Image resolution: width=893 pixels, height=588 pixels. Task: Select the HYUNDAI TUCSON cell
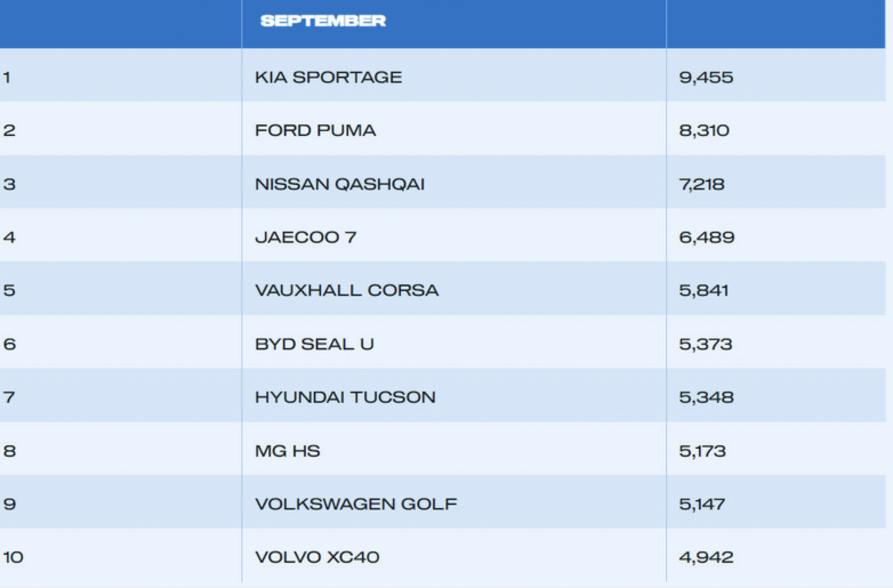click(345, 397)
